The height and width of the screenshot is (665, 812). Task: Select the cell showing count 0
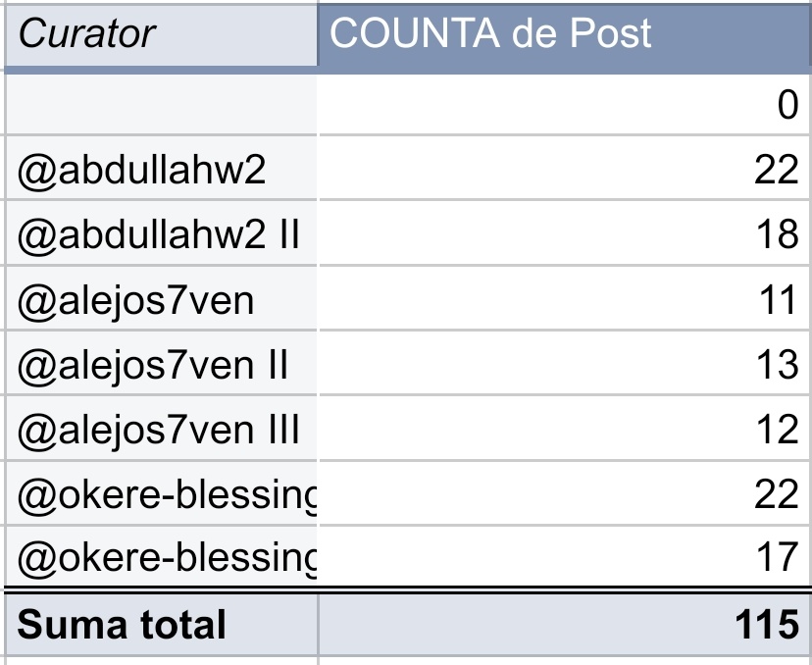point(565,105)
